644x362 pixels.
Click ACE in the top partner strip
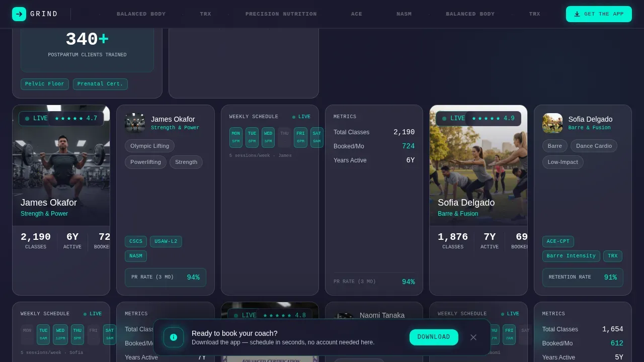pos(357,14)
